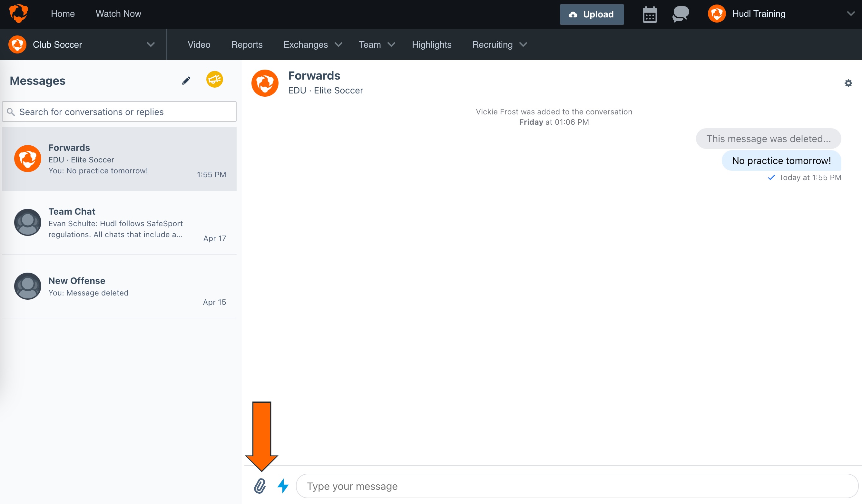Open the New Offense conversation

pos(119,286)
